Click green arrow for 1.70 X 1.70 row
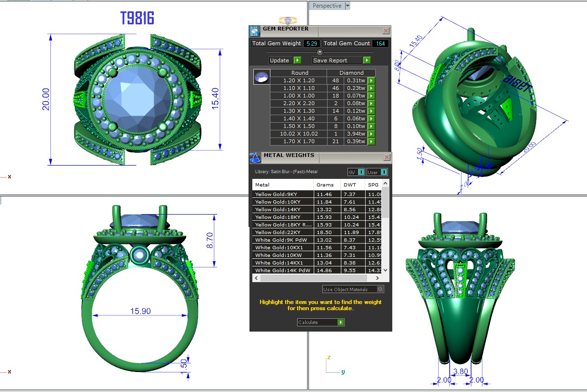The image size is (587, 392). click(371, 142)
